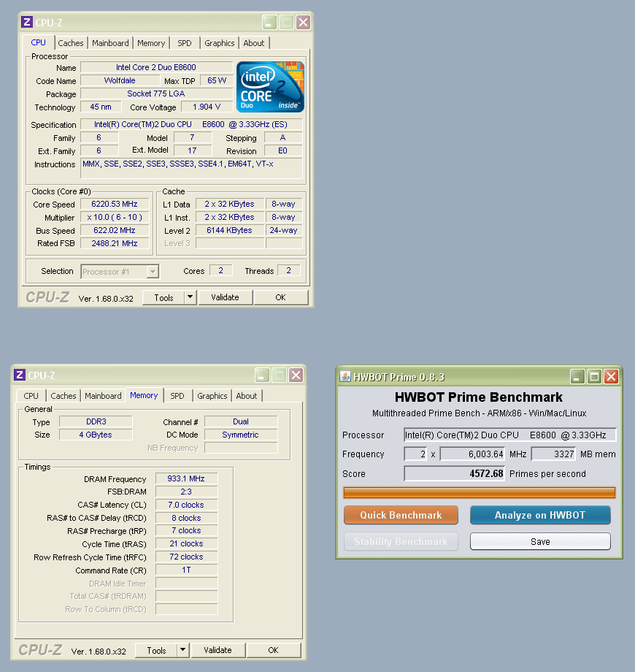Click the Code Name value Wolfdale
This screenshot has height=672, width=635.
pos(120,80)
